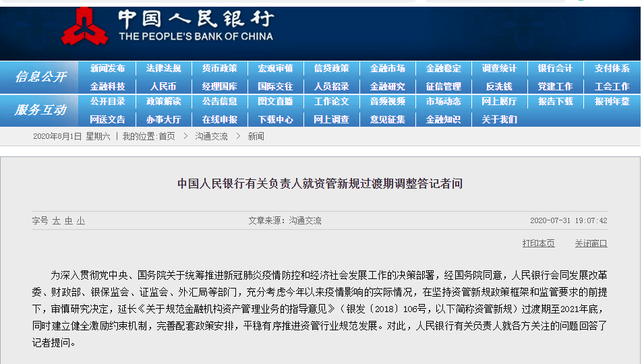Image resolution: width=642 pixels, height=364 pixels.
Task: Open 音频视频 media page
Action: click(x=388, y=102)
